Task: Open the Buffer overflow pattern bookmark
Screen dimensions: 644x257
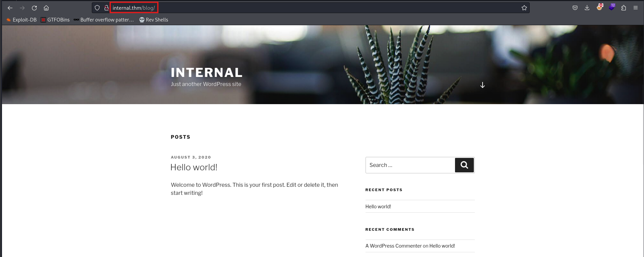Action: (104, 20)
